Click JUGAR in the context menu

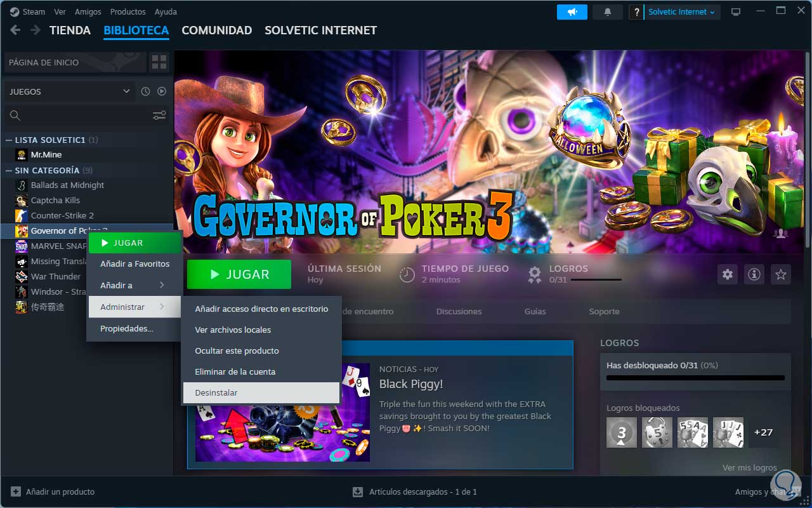pos(134,243)
